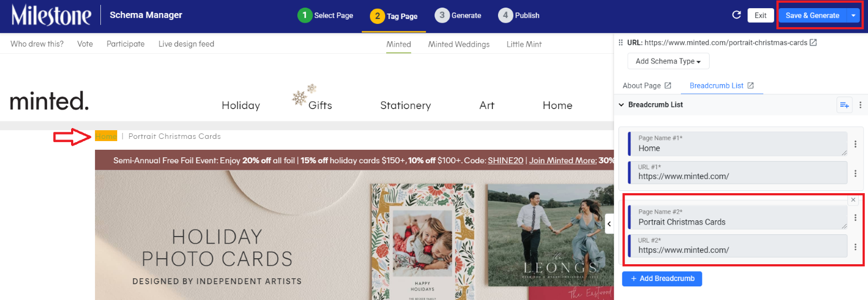Collapse side panel using left chevron
The image size is (868, 300).
pyautogui.click(x=609, y=224)
